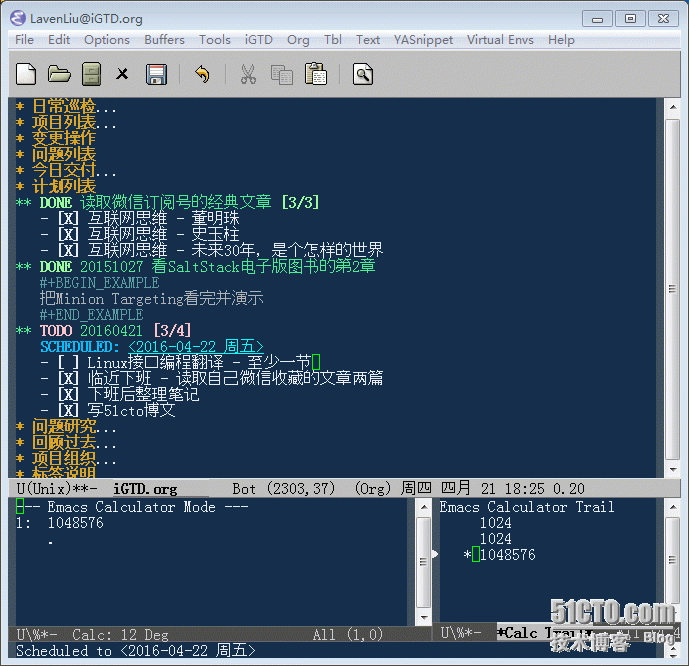Click the [3/4] progress cookie
The height and width of the screenshot is (666, 689).
coord(172,331)
